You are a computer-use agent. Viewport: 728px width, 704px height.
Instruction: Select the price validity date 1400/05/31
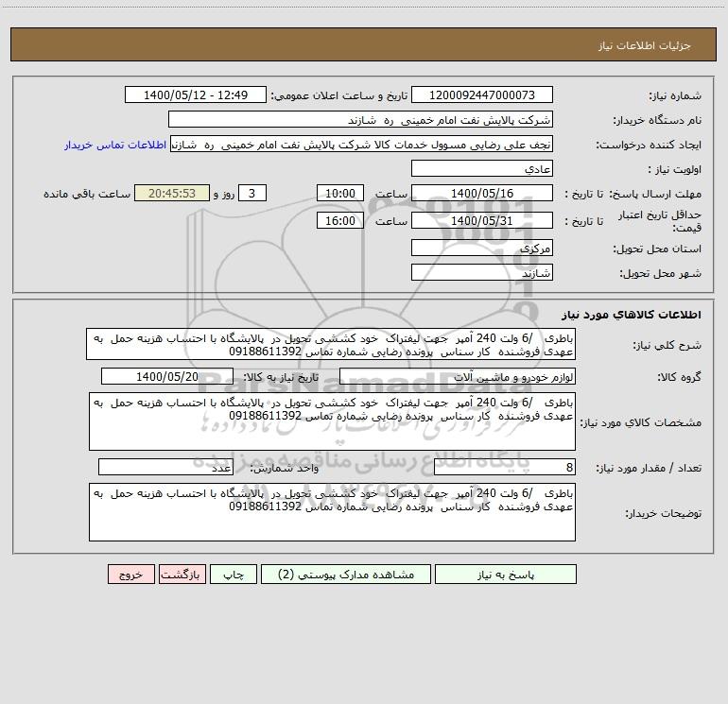pos(483,220)
